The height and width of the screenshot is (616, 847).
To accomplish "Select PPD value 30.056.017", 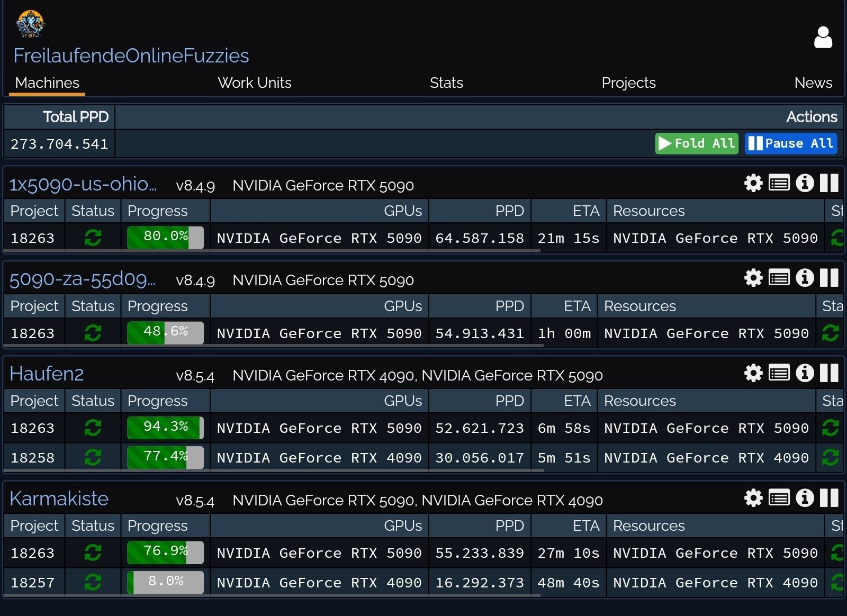I will pos(480,458).
